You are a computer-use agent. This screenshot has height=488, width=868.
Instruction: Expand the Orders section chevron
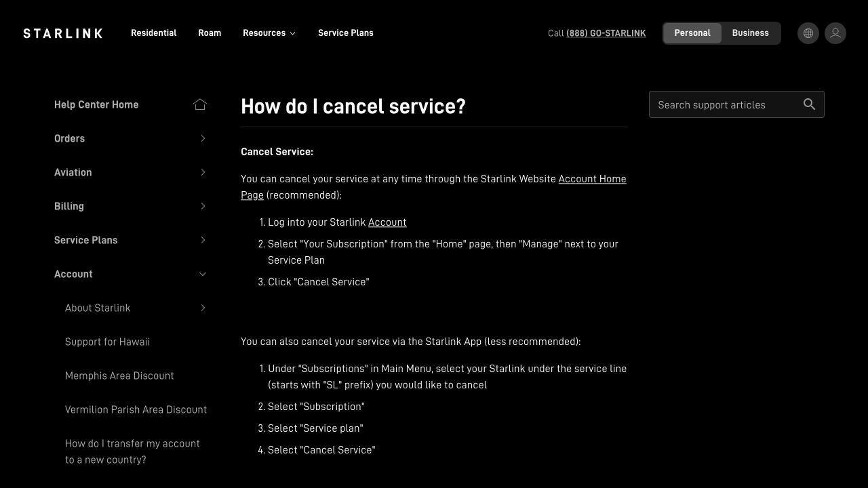(x=203, y=138)
